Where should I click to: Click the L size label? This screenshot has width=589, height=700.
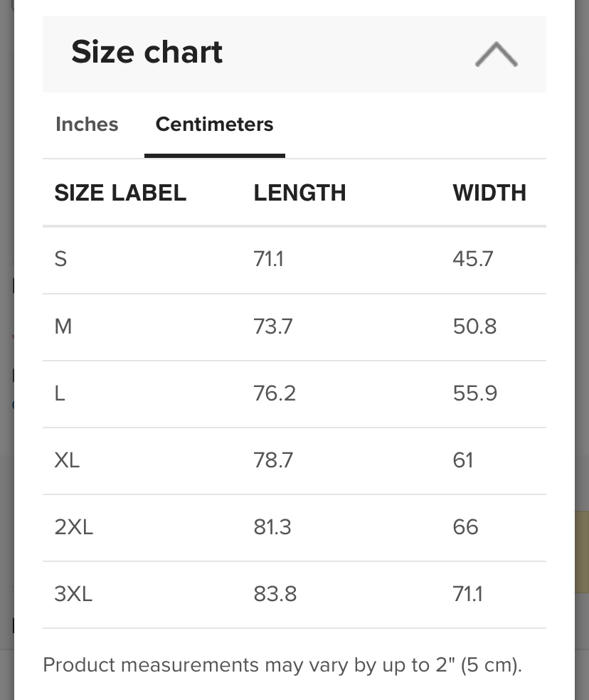point(60,393)
